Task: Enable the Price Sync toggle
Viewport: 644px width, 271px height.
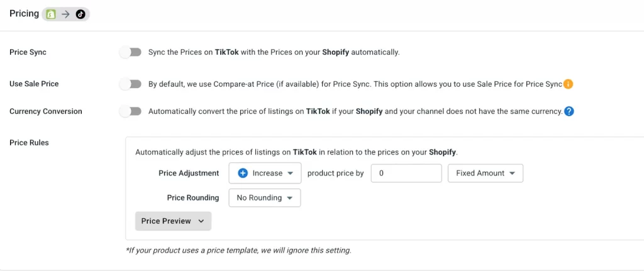Action: tap(131, 52)
